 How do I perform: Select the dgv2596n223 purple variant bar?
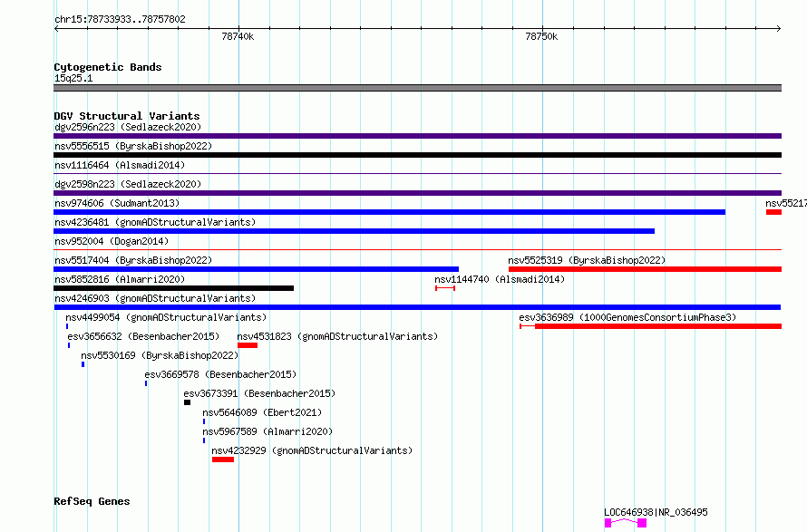pyautogui.click(x=417, y=136)
